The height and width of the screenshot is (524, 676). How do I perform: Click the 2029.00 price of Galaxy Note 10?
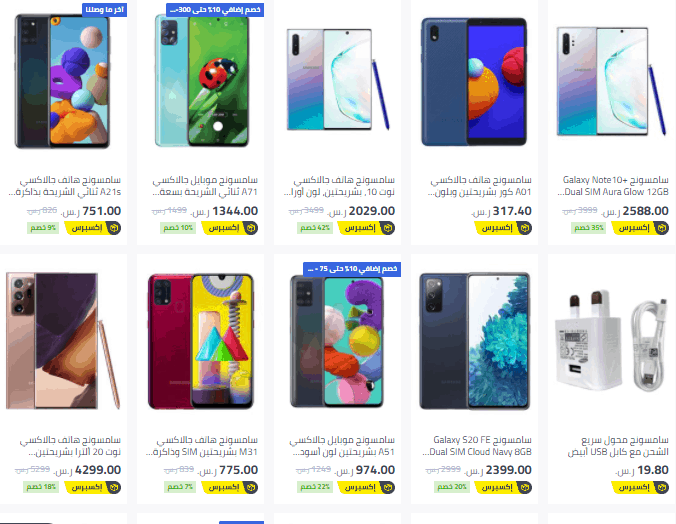click(x=372, y=211)
